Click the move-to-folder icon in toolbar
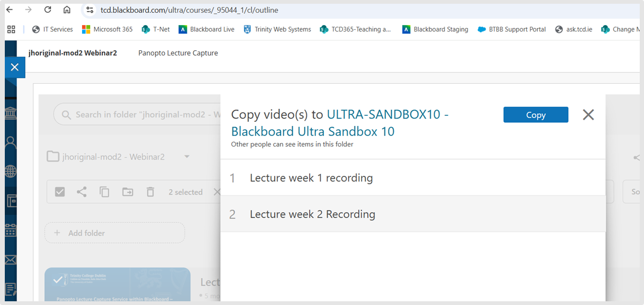This screenshot has height=305, width=644. click(128, 192)
